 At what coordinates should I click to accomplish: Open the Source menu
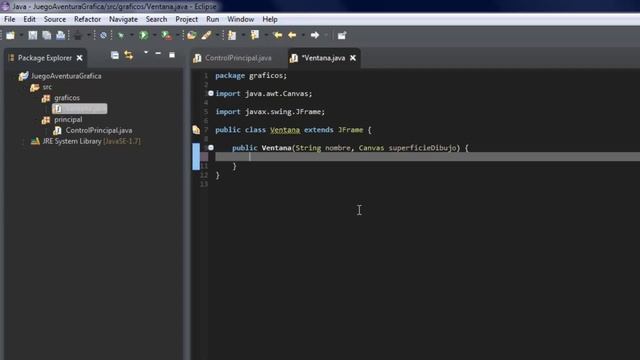coord(55,19)
